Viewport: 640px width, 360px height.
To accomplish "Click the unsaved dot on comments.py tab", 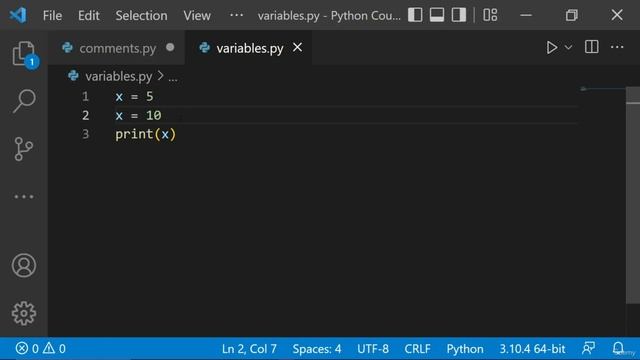I will (170, 47).
